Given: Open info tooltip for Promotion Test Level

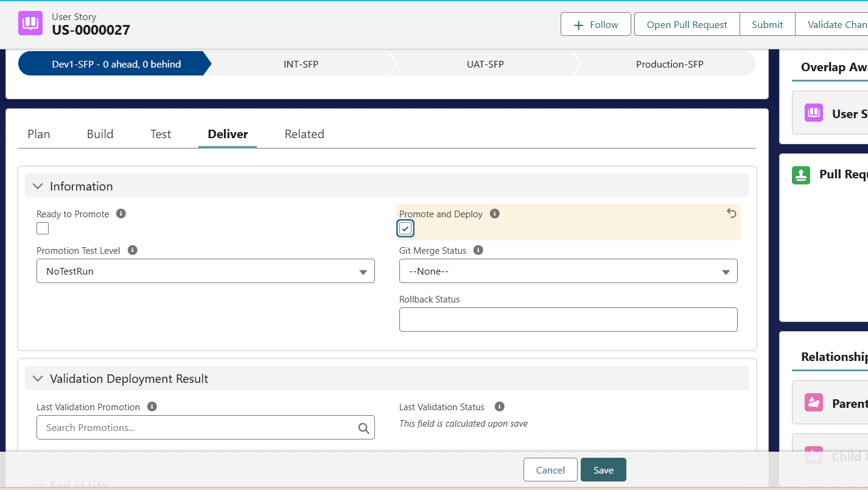Looking at the screenshot, I should [x=133, y=250].
